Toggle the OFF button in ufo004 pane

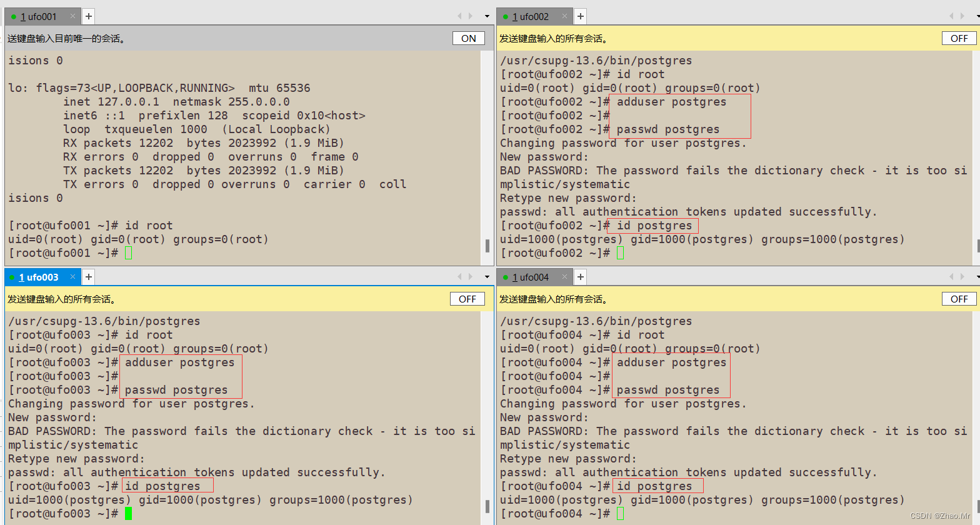pyautogui.click(x=959, y=299)
